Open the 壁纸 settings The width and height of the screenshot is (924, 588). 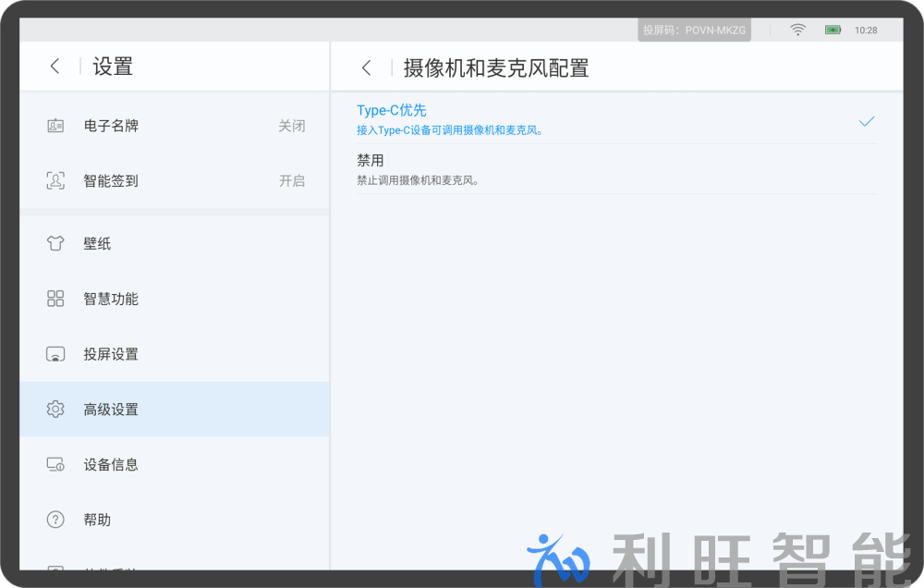(175, 243)
